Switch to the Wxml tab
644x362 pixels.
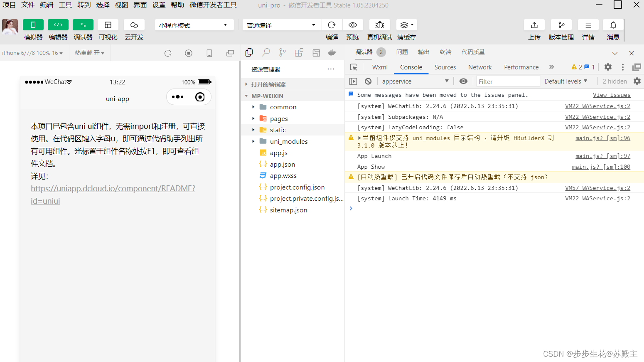coord(380,67)
